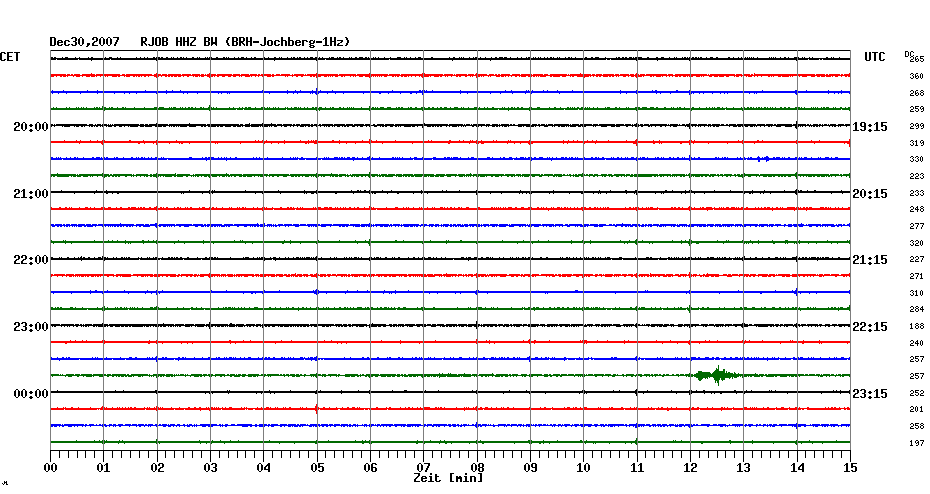Image resolution: width=930 pixels, height=494 pixels.
Task: Select the 00:00 CET time label
Action: click(31, 394)
